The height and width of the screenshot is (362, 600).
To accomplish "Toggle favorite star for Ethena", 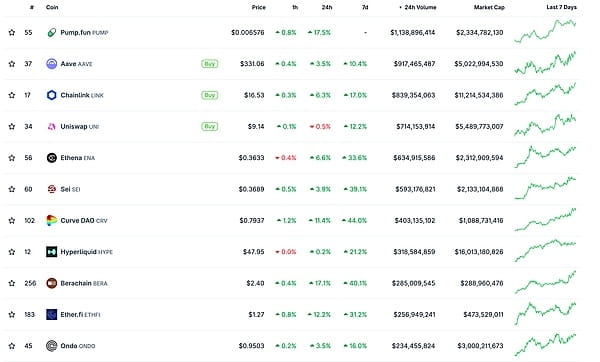I will 12,158.
